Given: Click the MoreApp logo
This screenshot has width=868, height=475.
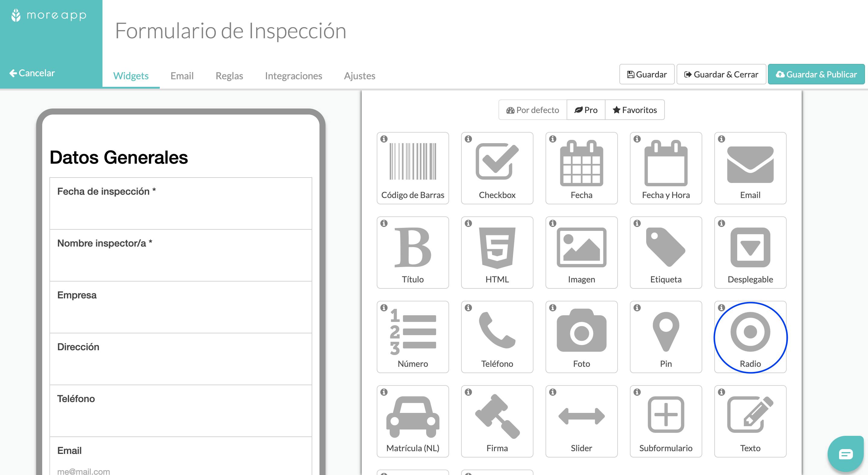Looking at the screenshot, I should pyautogui.click(x=49, y=15).
